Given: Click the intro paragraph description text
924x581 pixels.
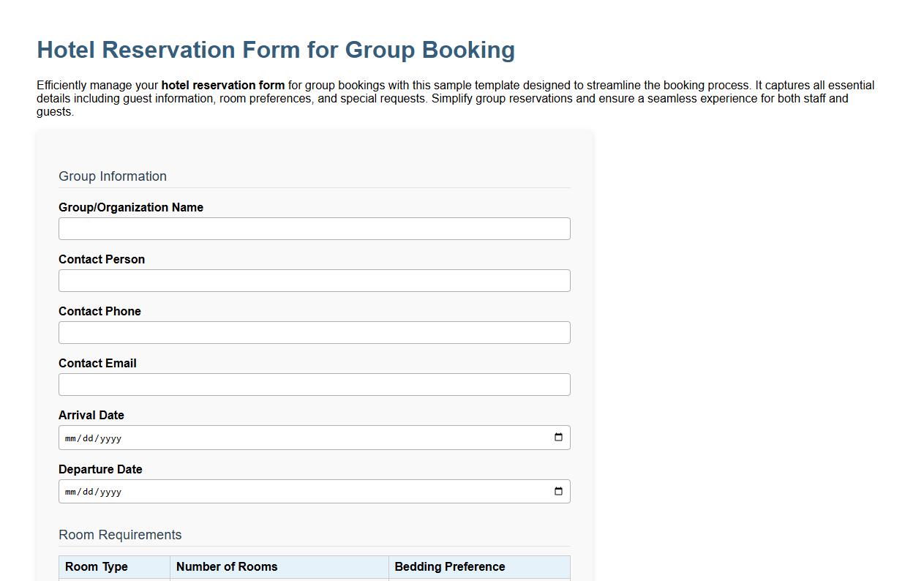Looking at the screenshot, I should [454, 98].
